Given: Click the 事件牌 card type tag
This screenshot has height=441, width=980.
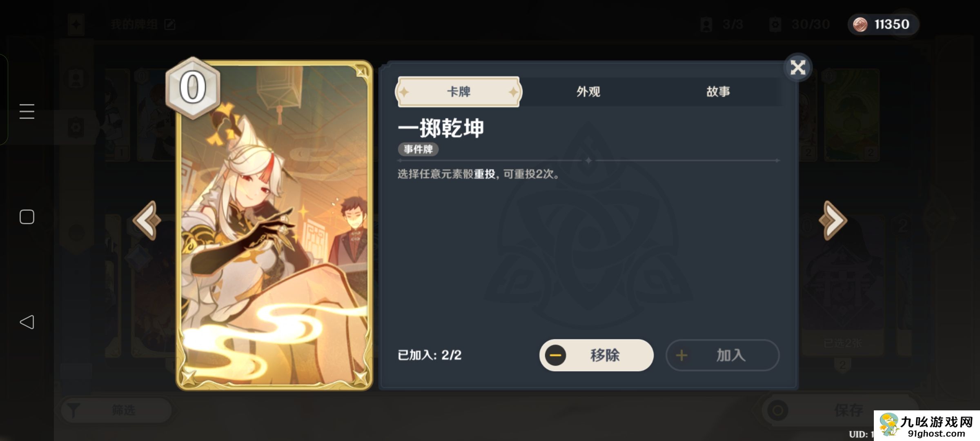Looking at the screenshot, I should tap(418, 149).
